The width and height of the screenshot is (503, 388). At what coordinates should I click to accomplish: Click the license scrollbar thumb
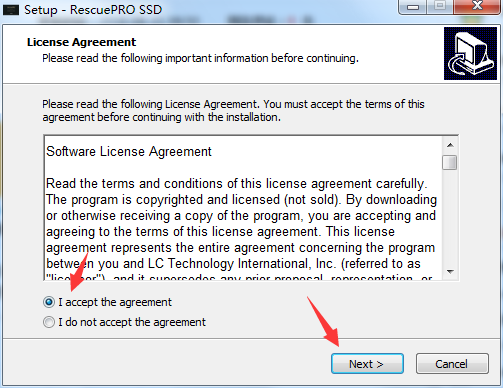[450, 162]
